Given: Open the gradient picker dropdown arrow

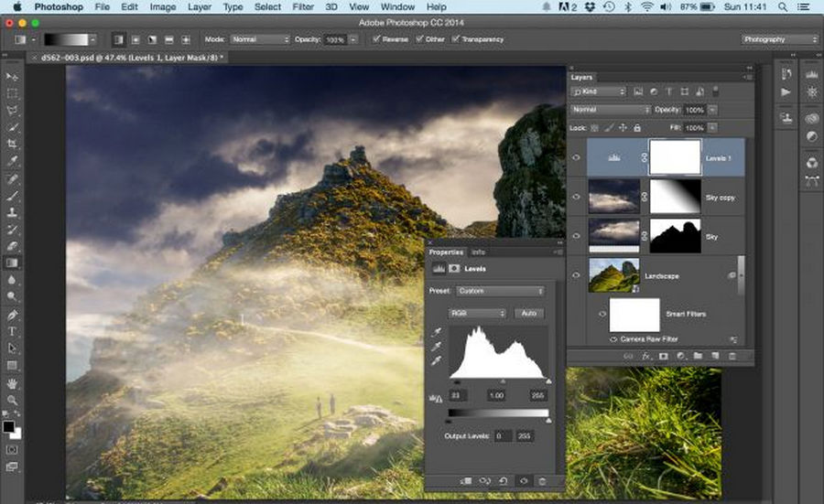Looking at the screenshot, I should 92,39.
